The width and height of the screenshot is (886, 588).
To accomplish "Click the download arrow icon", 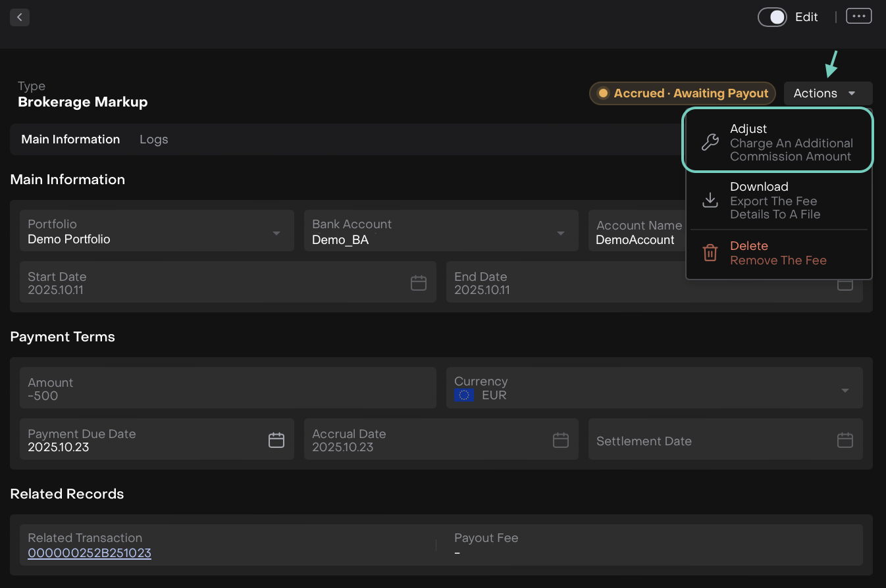I will pyautogui.click(x=710, y=200).
